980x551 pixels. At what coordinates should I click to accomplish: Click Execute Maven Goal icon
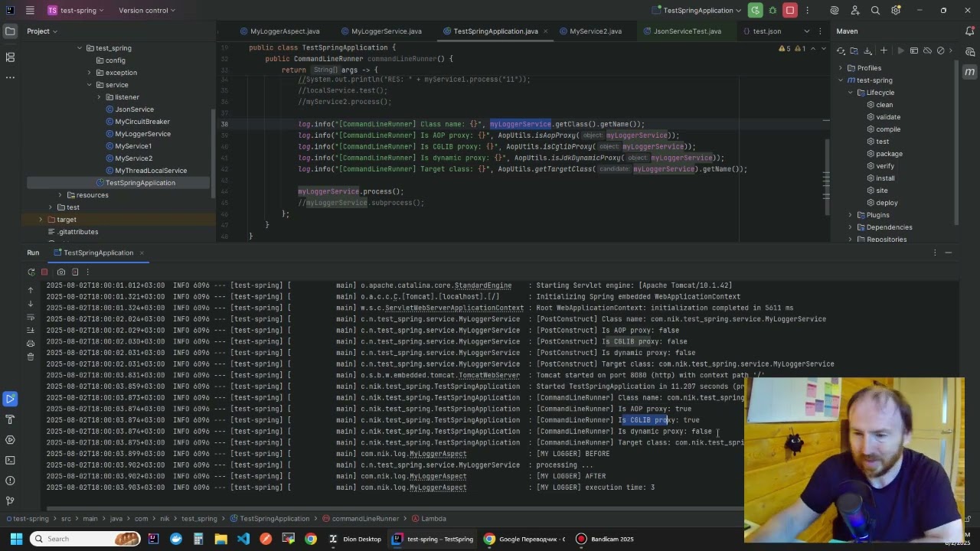pos(914,51)
